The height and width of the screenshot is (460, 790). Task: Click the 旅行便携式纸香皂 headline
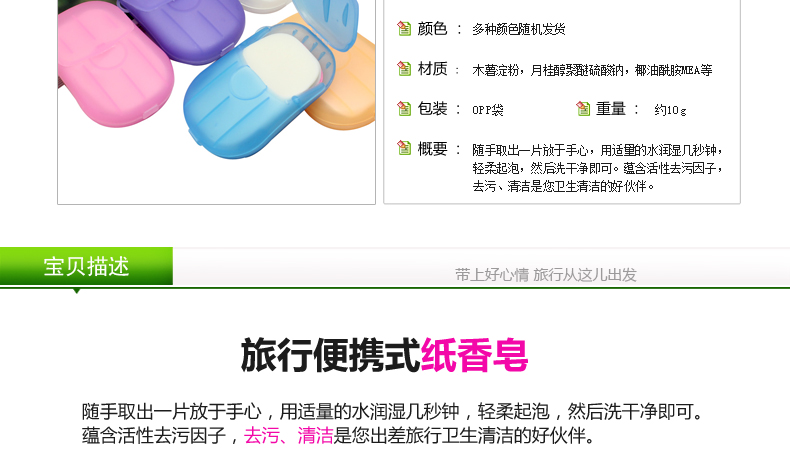tap(384, 355)
